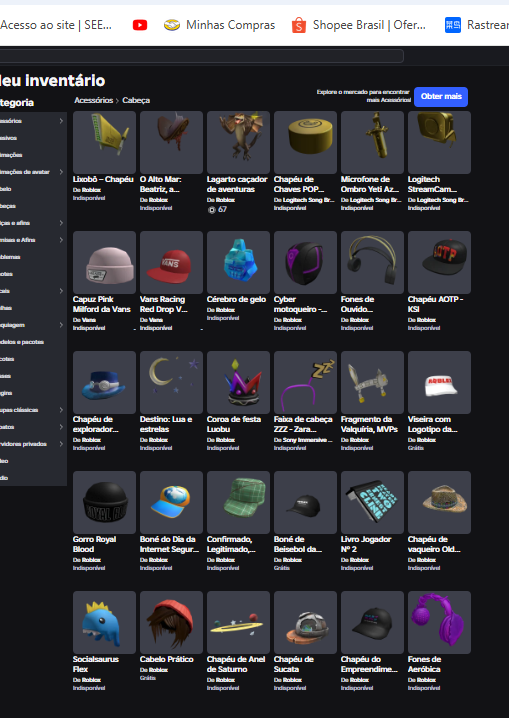The width and height of the screenshot is (509, 718).
Task: Click the Obter mais button
Action: (x=441, y=97)
